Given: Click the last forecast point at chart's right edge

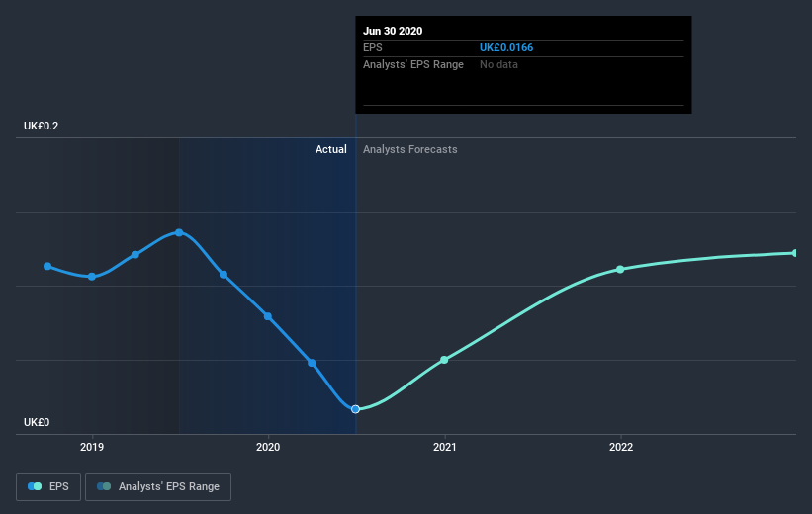Looking at the screenshot, I should [794, 253].
